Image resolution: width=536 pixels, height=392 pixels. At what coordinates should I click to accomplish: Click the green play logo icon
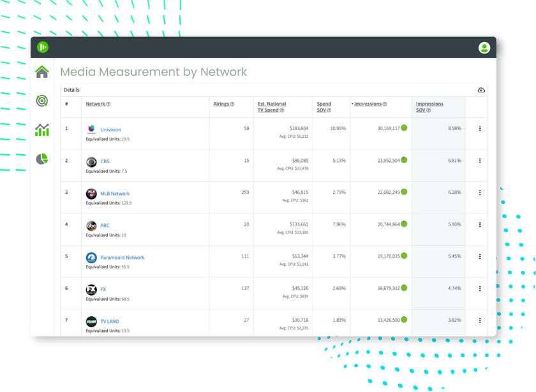43,47
